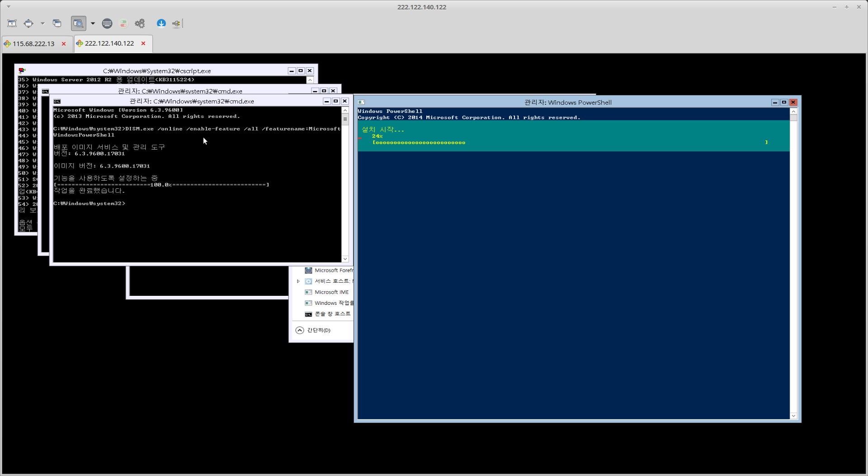
Task: Click scroll up arrow in PowerShell window
Action: tap(793, 112)
